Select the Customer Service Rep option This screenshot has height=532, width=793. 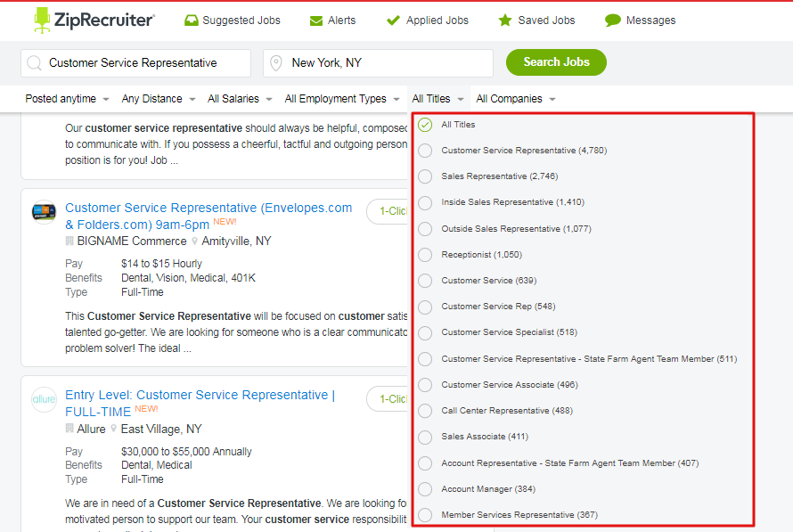click(x=425, y=307)
